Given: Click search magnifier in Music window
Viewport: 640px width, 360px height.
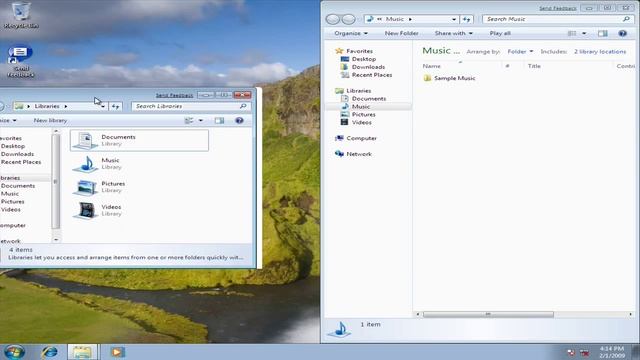Looking at the screenshot, I should tap(626, 19).
